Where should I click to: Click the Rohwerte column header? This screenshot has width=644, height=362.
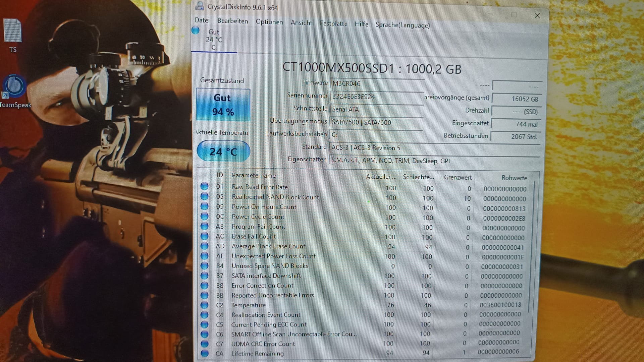click(x=514, y=178)
